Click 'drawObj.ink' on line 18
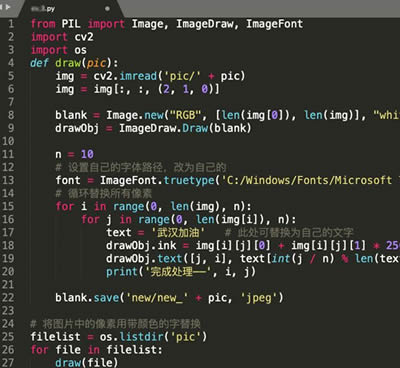The image size is (400, 368). [141, 246]
